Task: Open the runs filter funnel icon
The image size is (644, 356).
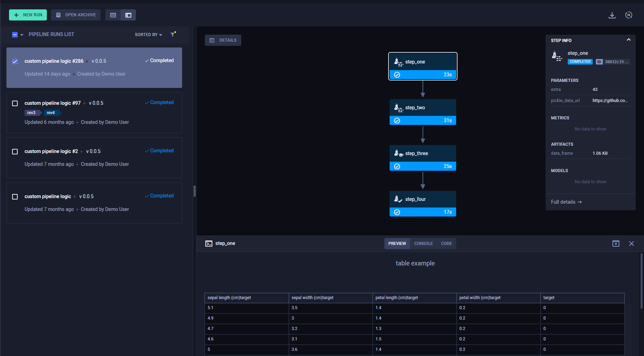Action: [173, 34]
